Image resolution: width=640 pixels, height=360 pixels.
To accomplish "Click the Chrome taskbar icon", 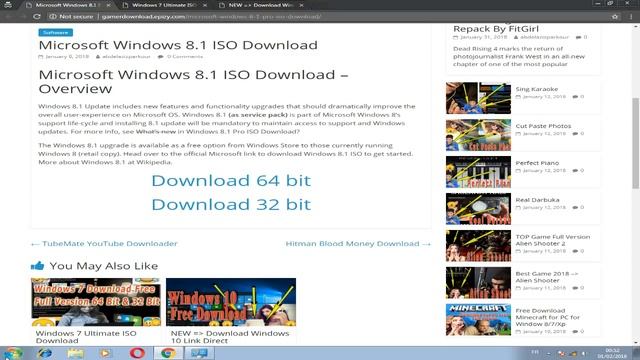I will tap(168, 353).
